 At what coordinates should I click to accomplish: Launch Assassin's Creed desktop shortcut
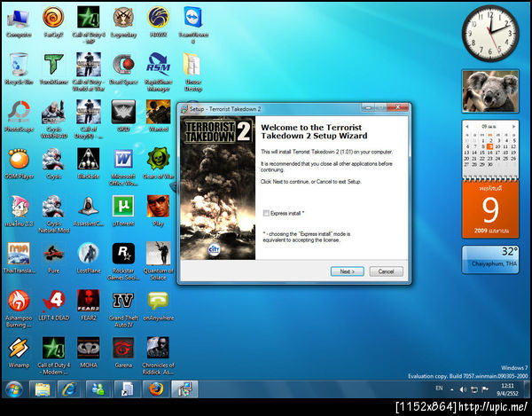(89, 211)
